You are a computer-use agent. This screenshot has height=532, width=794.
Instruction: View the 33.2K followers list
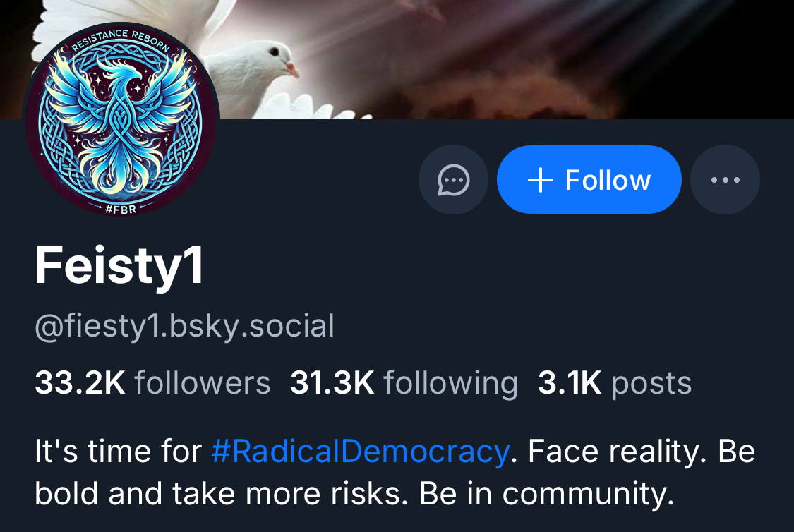tap(152, 383)
